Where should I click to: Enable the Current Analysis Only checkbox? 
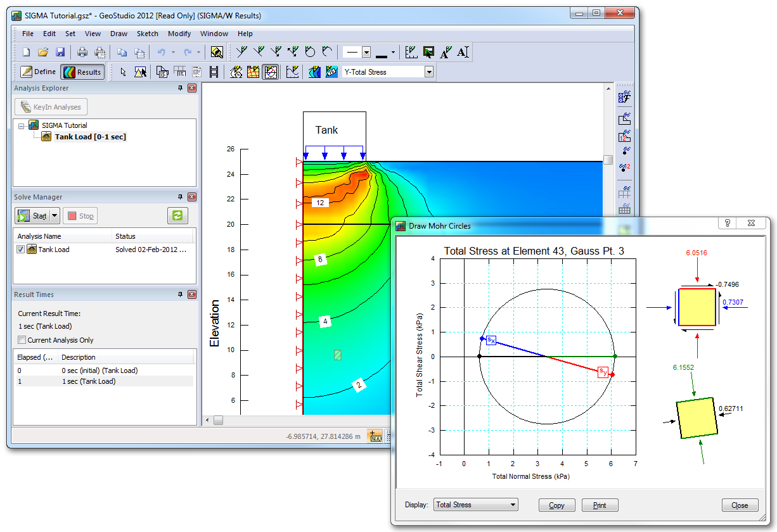click(x=22, y=340)
